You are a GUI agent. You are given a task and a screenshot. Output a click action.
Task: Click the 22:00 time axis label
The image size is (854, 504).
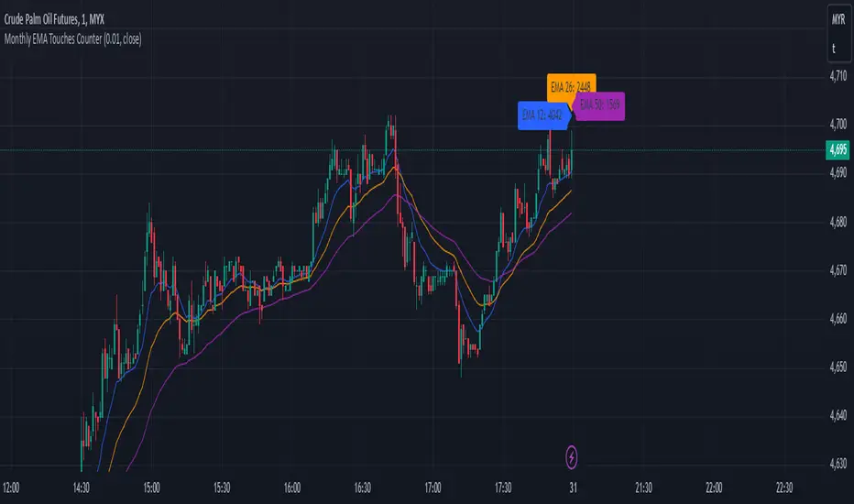point(714,488)
